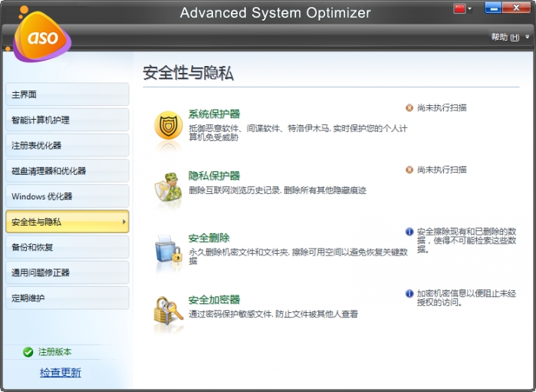Click the 系统保护器 title link
Screen dimensions: 536x392
(x=214, y=114)
